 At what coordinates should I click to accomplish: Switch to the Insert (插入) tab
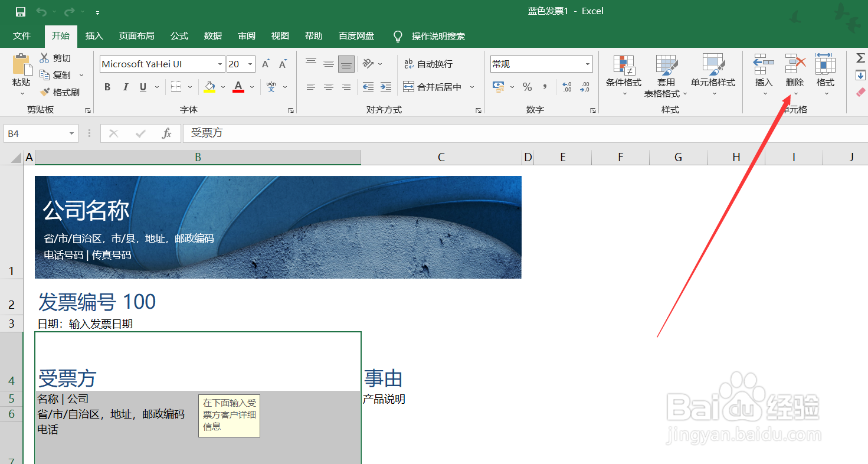[x=94, y=36]
